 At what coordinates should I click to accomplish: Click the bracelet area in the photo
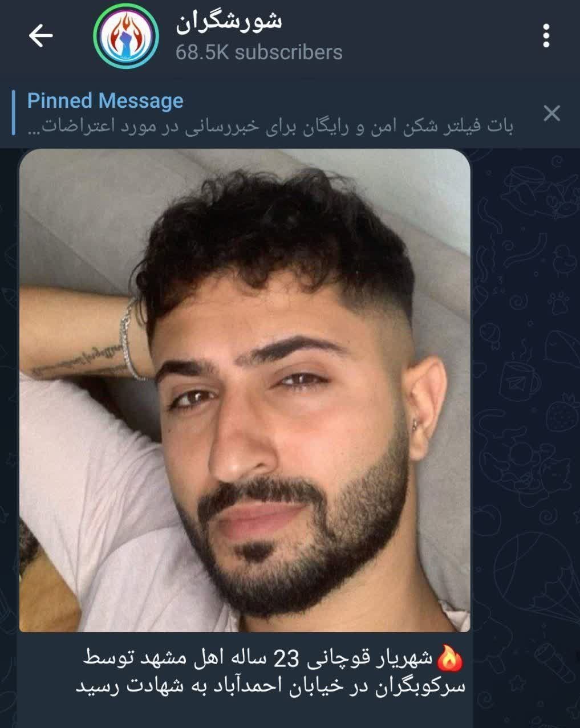tap(131, 339)
